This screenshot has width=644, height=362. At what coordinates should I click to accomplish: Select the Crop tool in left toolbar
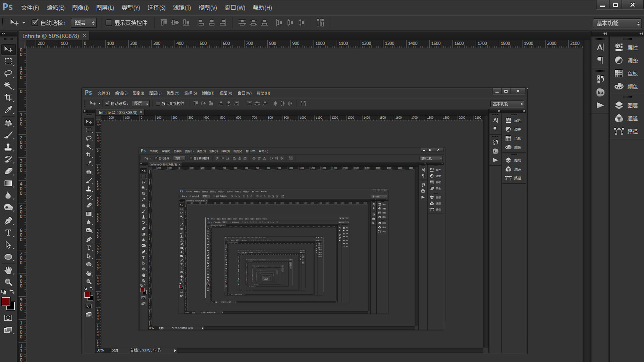[x=8, y=98]
